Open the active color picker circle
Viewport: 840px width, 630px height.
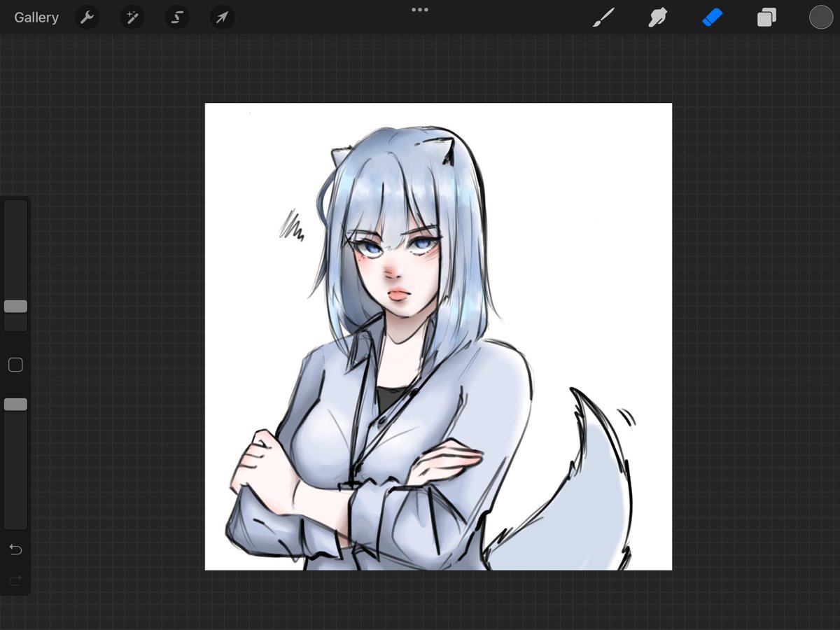pos(821,17)
